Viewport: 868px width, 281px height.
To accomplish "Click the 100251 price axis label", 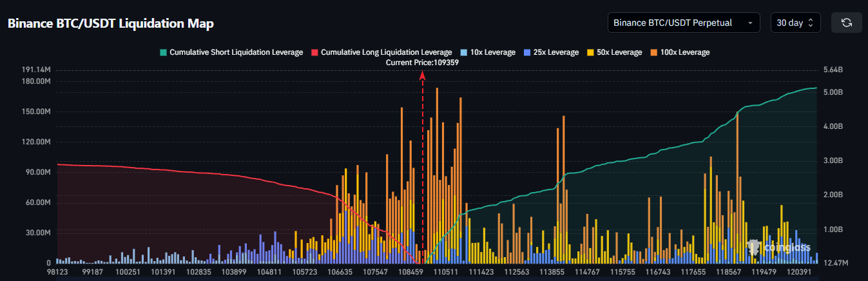I will pyautogui.click(x=128, y=273).
